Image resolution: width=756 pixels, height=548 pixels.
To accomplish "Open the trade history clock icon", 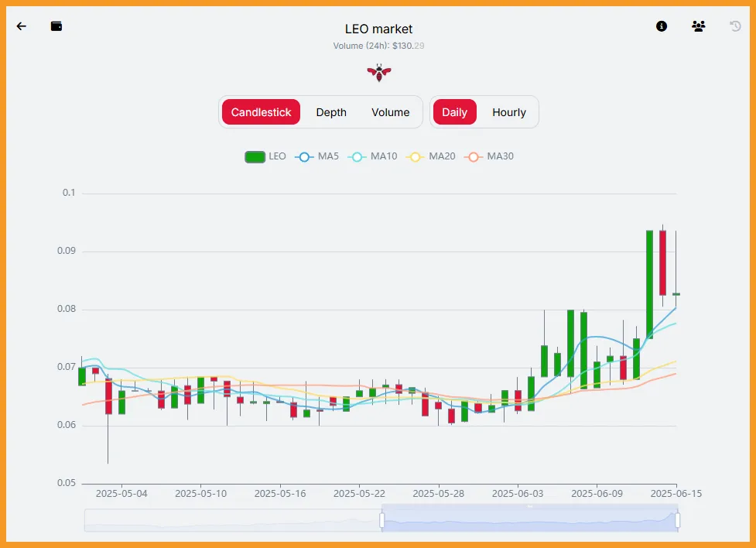I will pos(735,26).
